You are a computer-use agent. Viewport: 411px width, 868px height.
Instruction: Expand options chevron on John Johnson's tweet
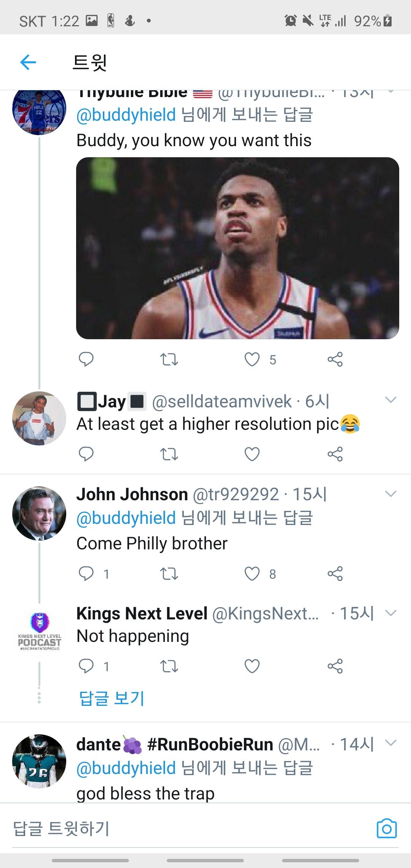391,494
